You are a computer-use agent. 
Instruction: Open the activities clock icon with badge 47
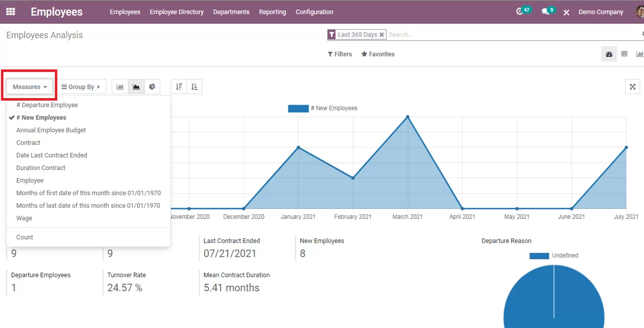pos(523,11)
